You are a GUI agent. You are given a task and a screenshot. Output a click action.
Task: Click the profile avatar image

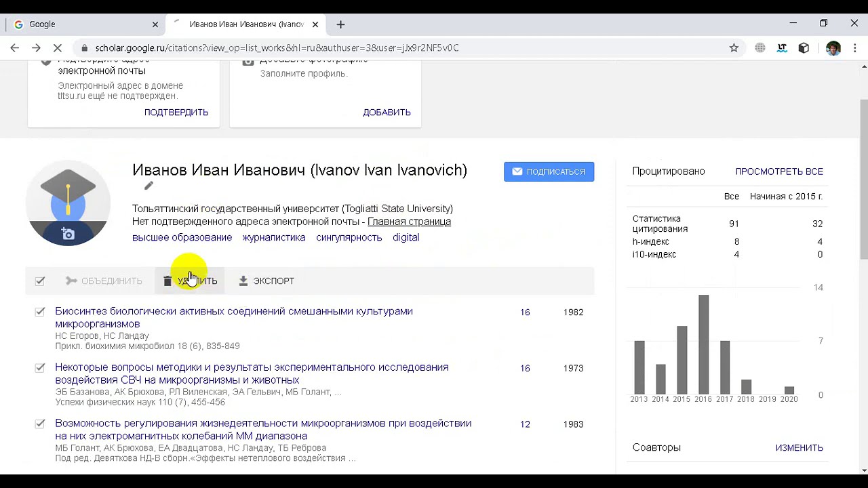click(x=68, y=203)
